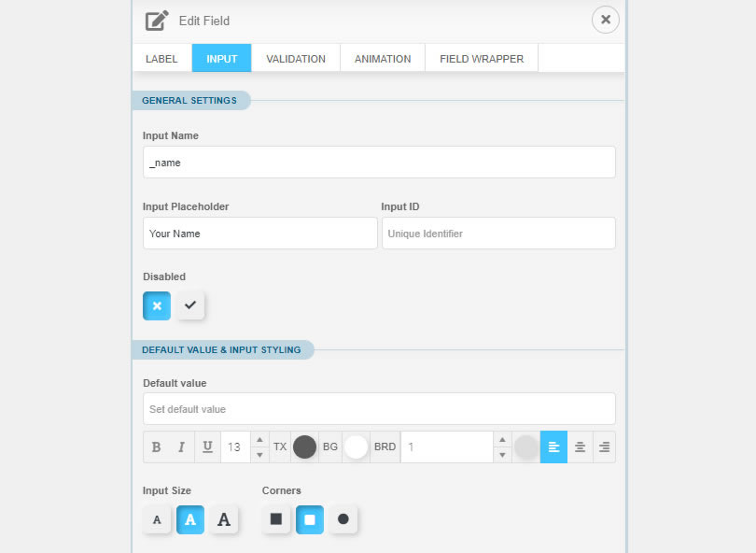Open the TX text color swatch

point(304,447)
